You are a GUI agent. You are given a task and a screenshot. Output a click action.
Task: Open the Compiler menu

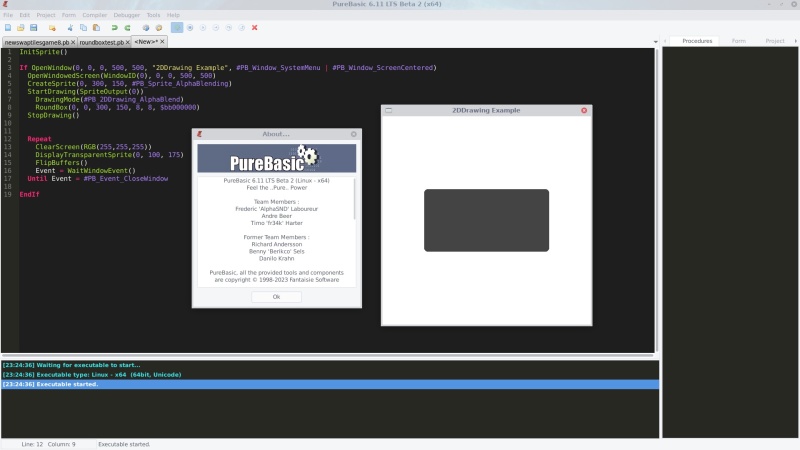pos(95,15)
